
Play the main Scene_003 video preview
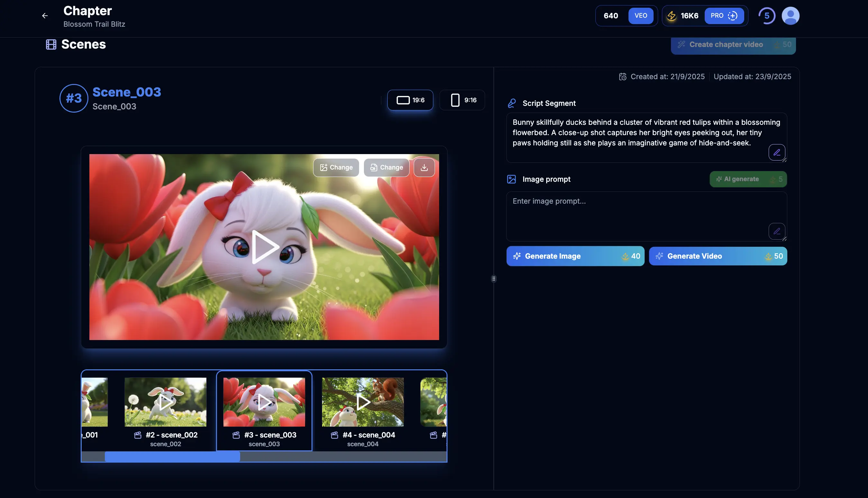click(x=264, y=247)
